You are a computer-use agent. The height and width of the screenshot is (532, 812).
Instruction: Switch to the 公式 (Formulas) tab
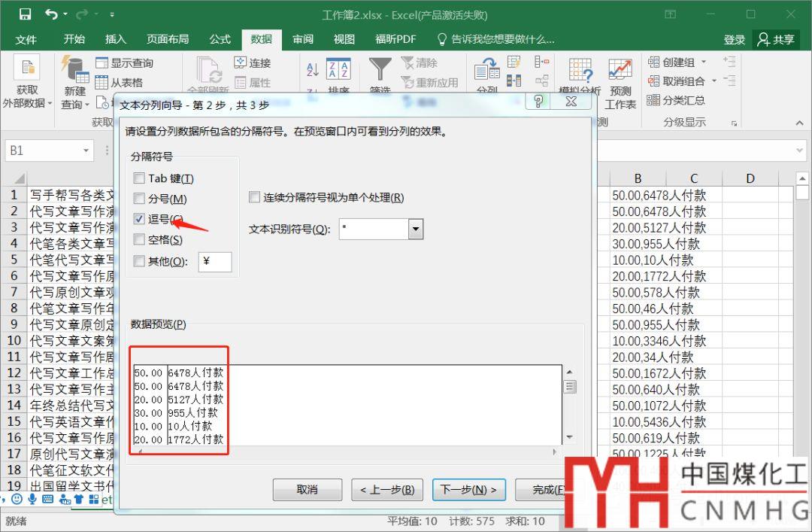click(x=220, y=39)
